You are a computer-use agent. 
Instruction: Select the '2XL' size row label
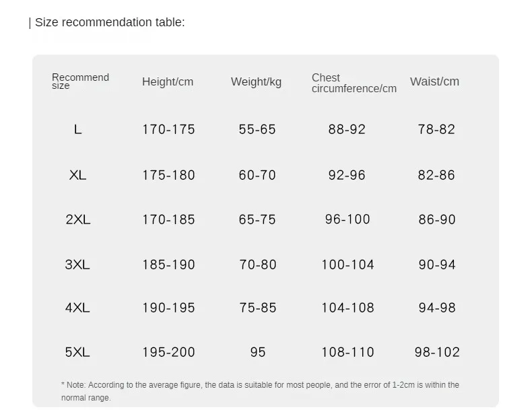pyautogui.click(x=77, y=219)
